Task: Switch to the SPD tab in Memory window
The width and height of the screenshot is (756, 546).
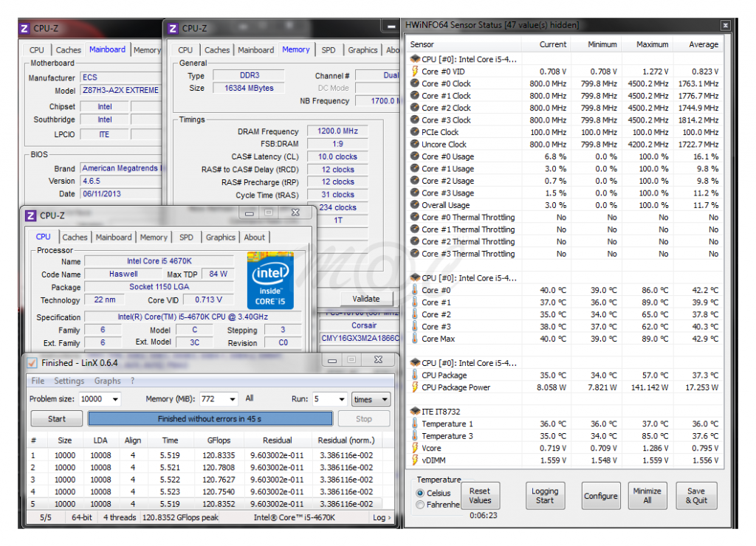Action: point(328,50)
